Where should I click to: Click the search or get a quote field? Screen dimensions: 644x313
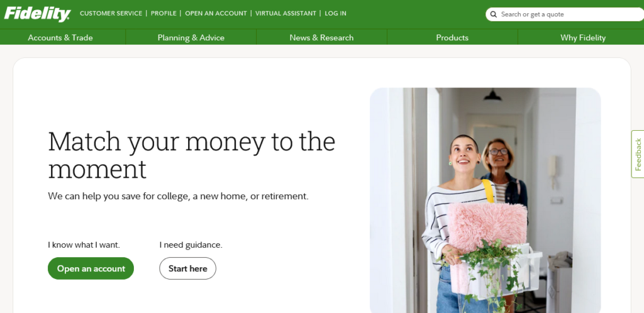[565, 14]
